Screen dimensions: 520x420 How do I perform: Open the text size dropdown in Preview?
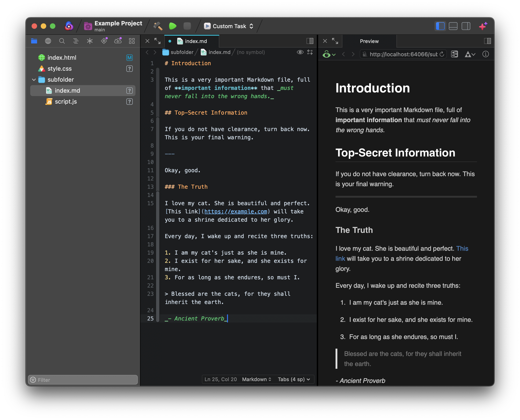[470, 54]
